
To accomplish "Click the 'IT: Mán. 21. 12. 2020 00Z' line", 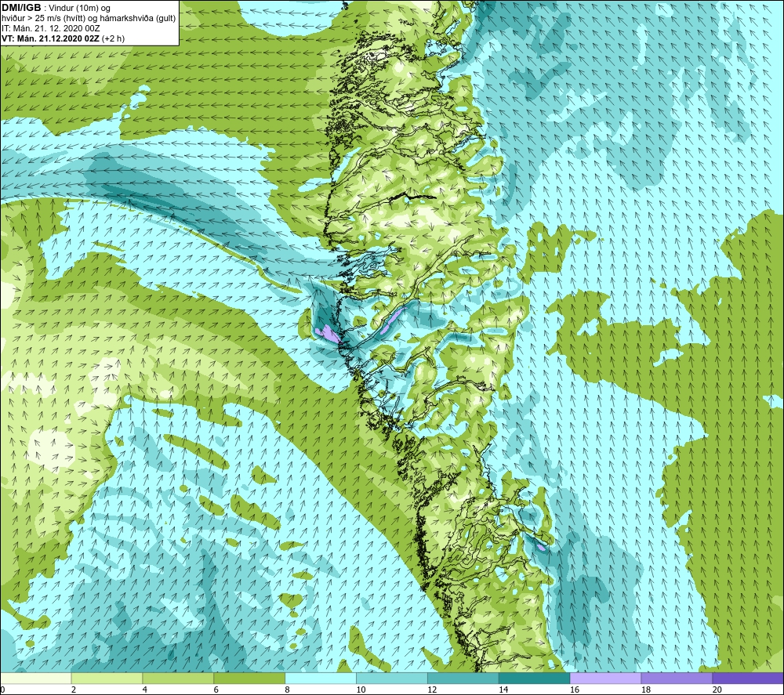I will click(x=51, y=28).
